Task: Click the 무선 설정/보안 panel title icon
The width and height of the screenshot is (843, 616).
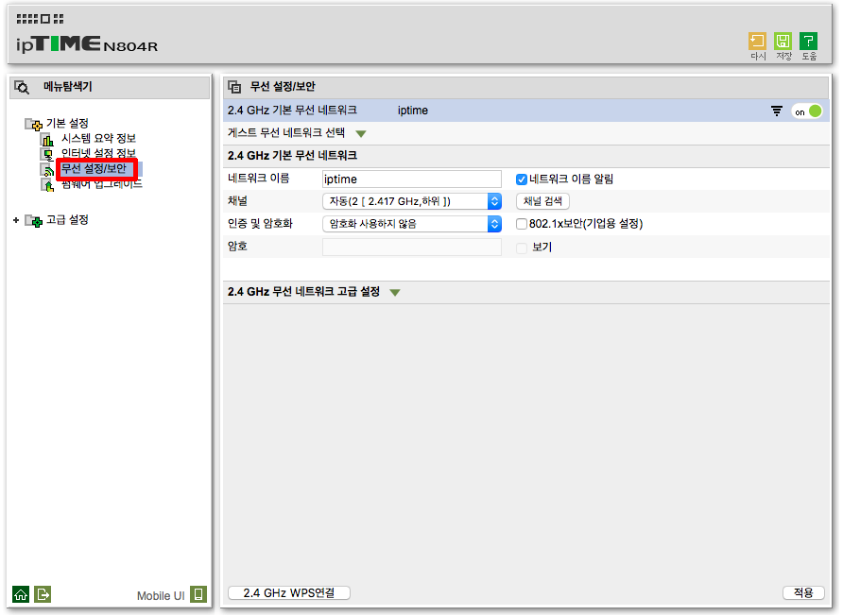Action: 234,87
